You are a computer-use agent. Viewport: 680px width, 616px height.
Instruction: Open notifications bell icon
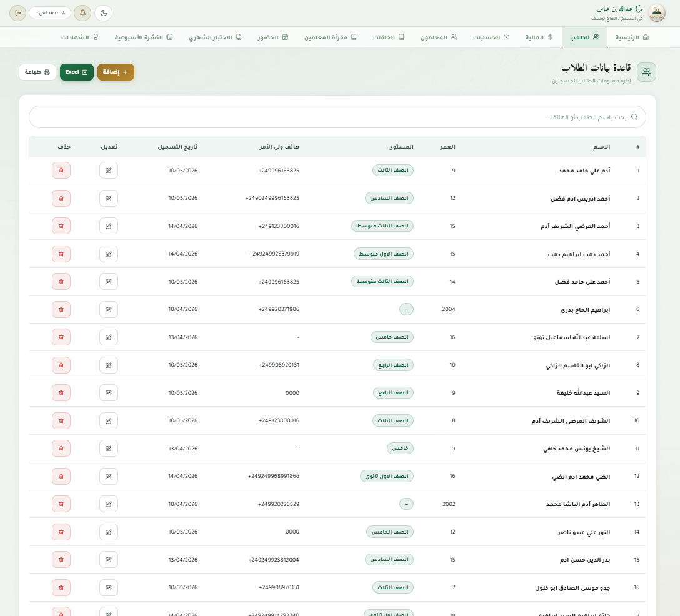point(82,13)
